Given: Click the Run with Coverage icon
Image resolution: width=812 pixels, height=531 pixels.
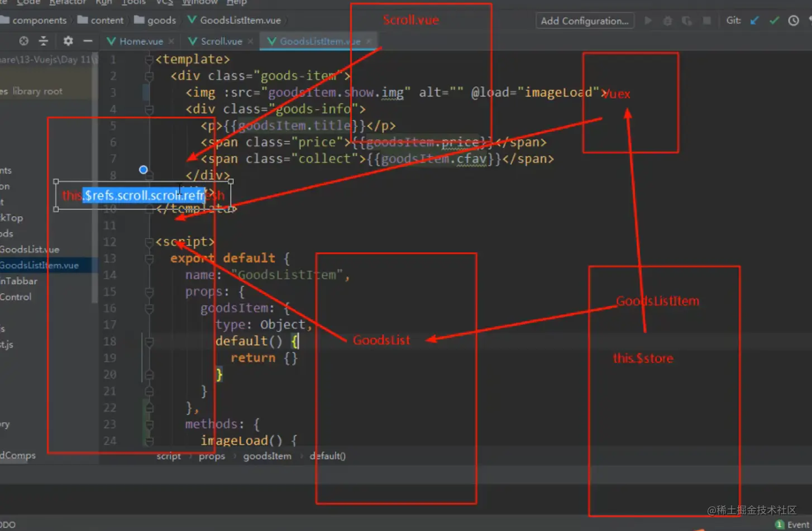Looking at the screenshot, I should tap(687, 21).
